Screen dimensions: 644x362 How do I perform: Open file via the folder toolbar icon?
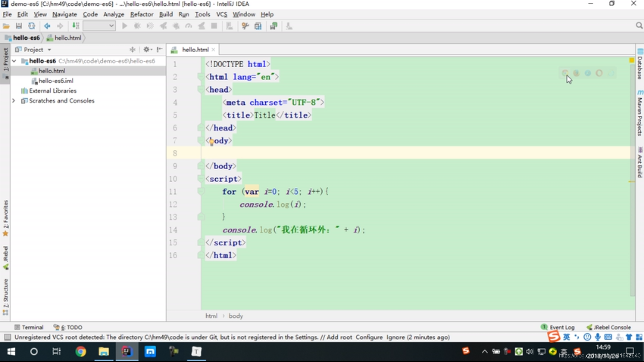click(6, 26)
